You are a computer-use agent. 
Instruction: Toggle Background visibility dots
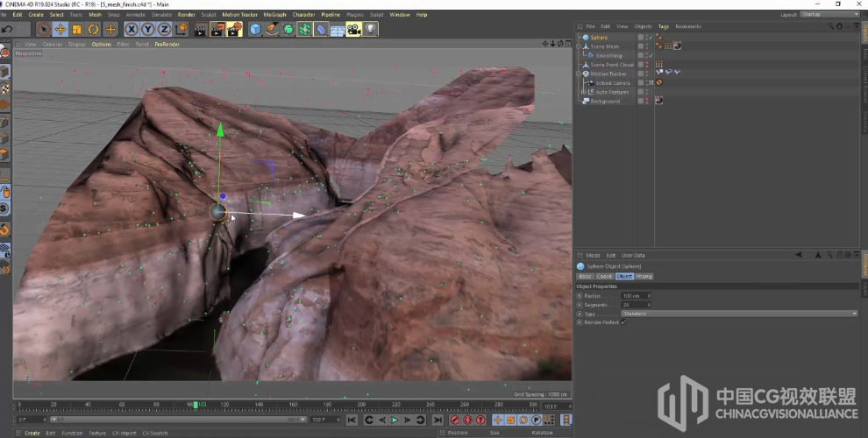pos(646,102)
